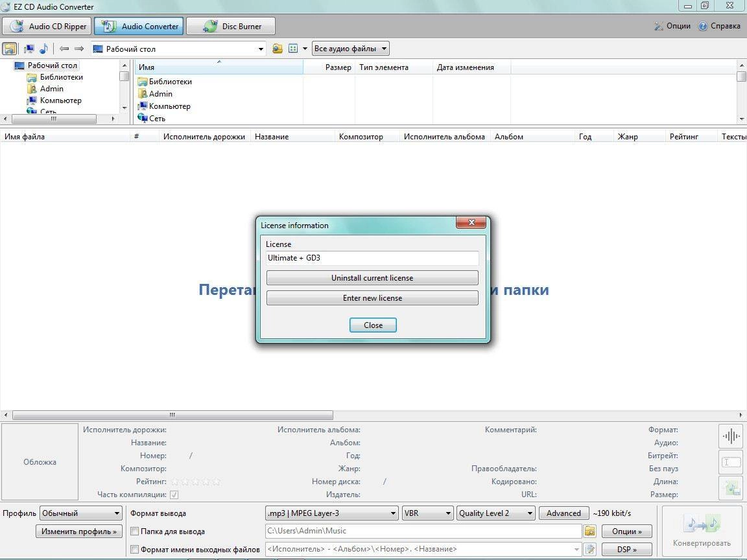Click the Обложка cover art box
The height and width of the screenshot is (560, 747).
40,462
